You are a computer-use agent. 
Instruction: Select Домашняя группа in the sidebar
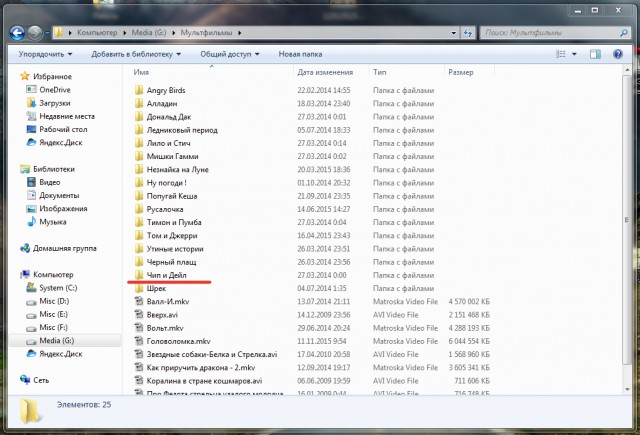(64, 248)
